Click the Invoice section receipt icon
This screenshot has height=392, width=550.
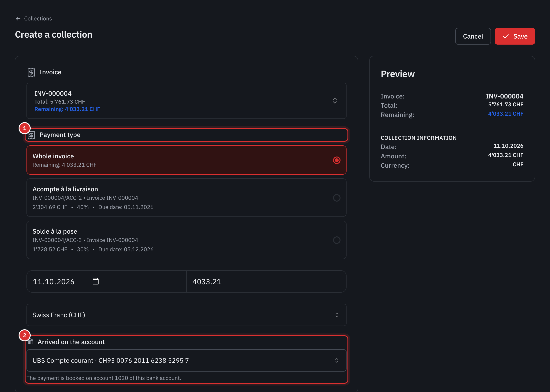[x=31, y=72]
